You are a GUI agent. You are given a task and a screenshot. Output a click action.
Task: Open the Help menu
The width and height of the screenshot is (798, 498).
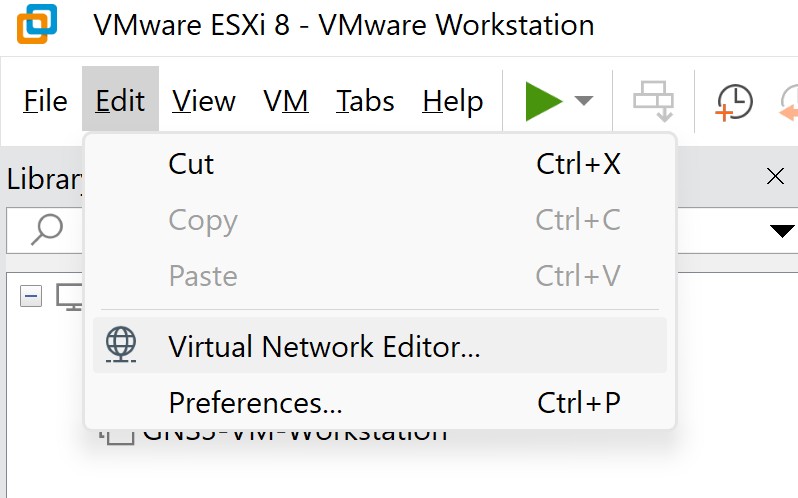pyautogui.click(x=452, y=101)
